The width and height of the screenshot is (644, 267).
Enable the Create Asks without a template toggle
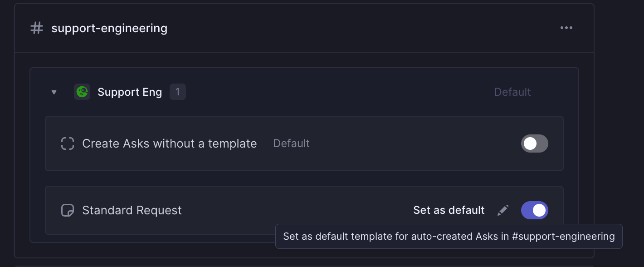point(534,143)
